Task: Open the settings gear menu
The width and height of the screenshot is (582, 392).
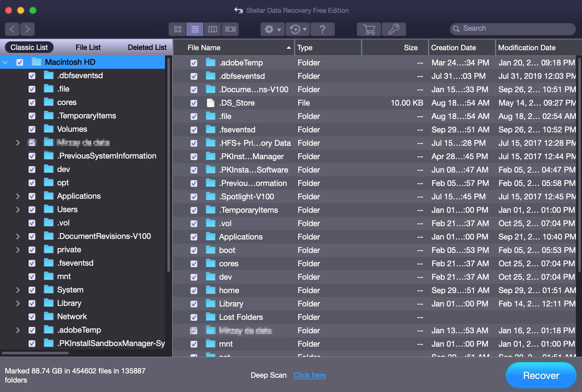Action: click(x=272, y=29)
